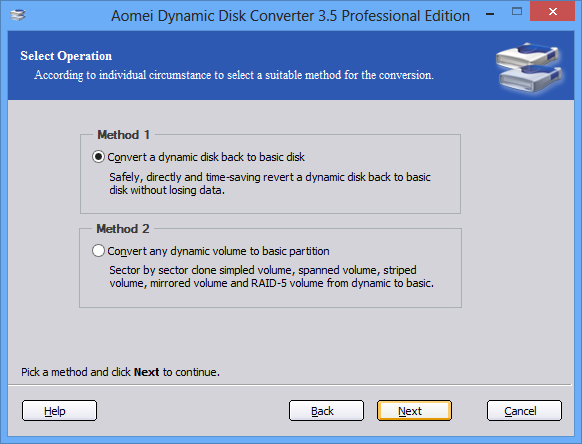Cancel the conversion wizard

[x=524, y=411]
